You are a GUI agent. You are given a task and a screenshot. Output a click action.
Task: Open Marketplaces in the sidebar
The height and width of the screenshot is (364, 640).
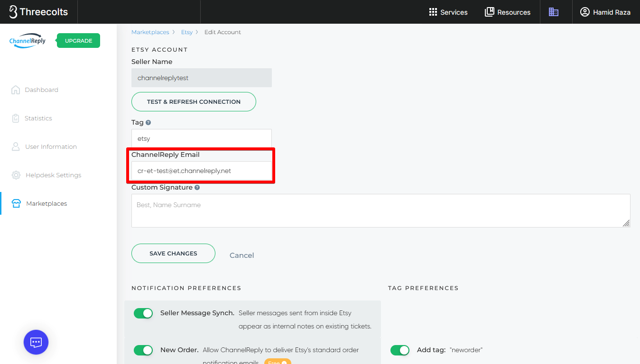[x=46, y=203]
